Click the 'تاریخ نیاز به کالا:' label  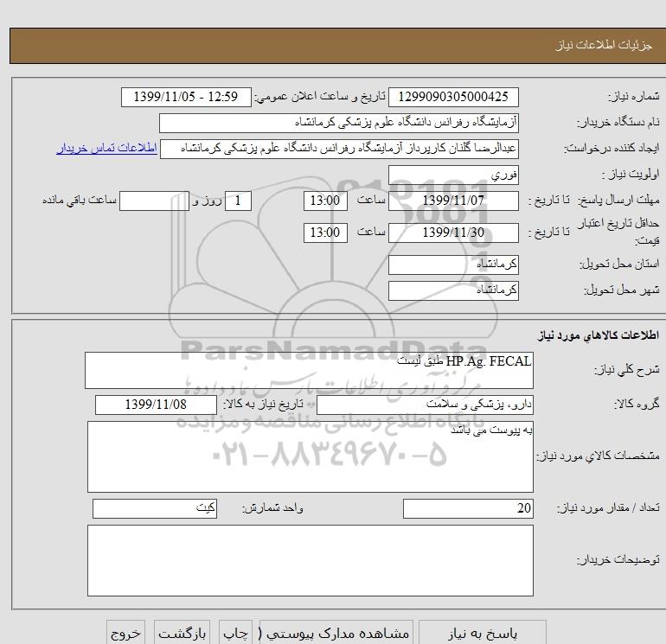point(264,405)
